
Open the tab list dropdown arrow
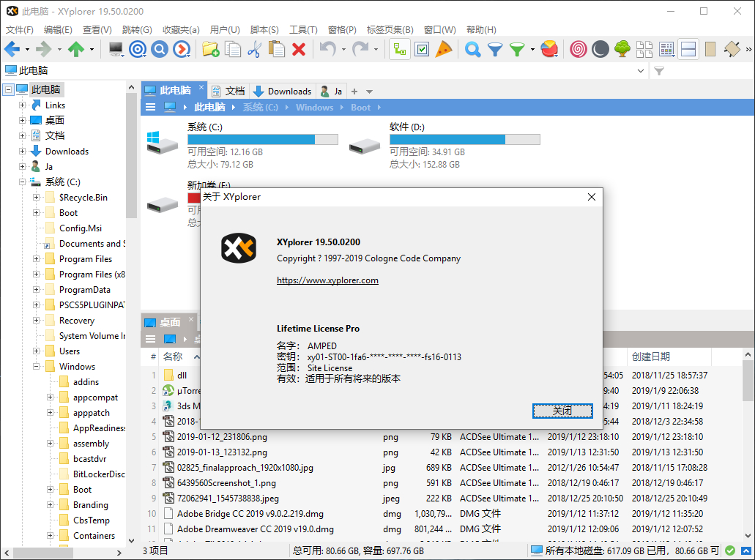369,92
